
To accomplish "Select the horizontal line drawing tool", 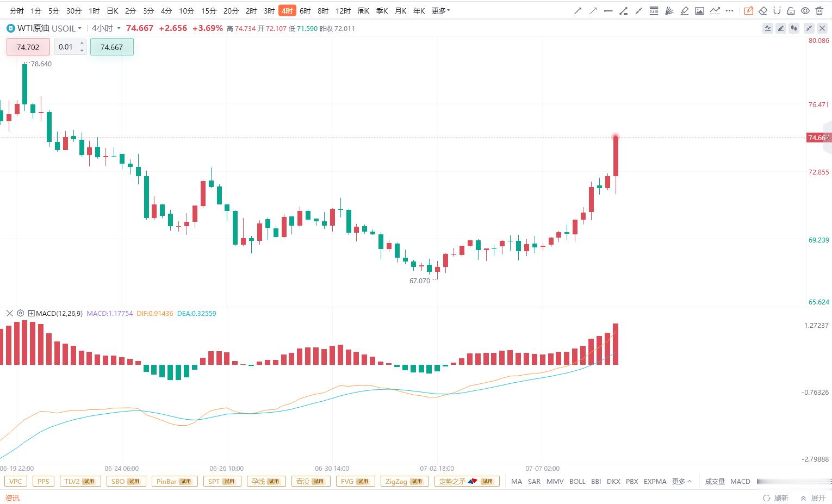I will point(608,11).
